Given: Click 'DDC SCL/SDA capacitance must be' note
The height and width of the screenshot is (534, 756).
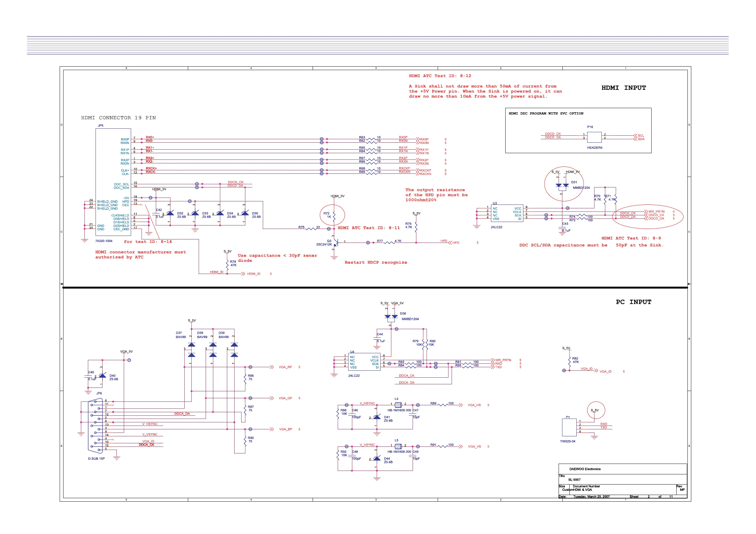Looking at the screenshot, I should [x=591, y=245].
